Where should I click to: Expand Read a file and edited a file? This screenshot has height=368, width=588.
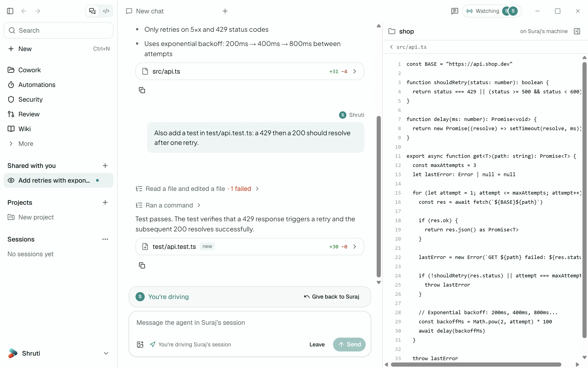coord(197,189)
